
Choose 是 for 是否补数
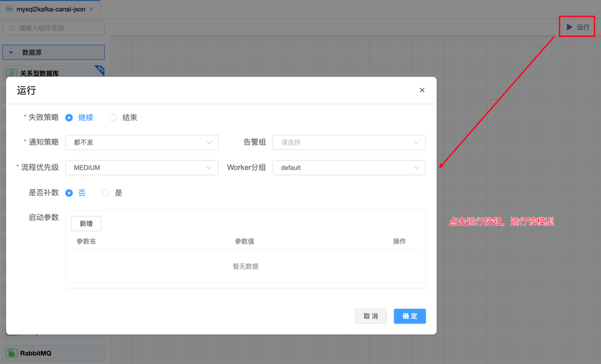(x=106, y=193)
